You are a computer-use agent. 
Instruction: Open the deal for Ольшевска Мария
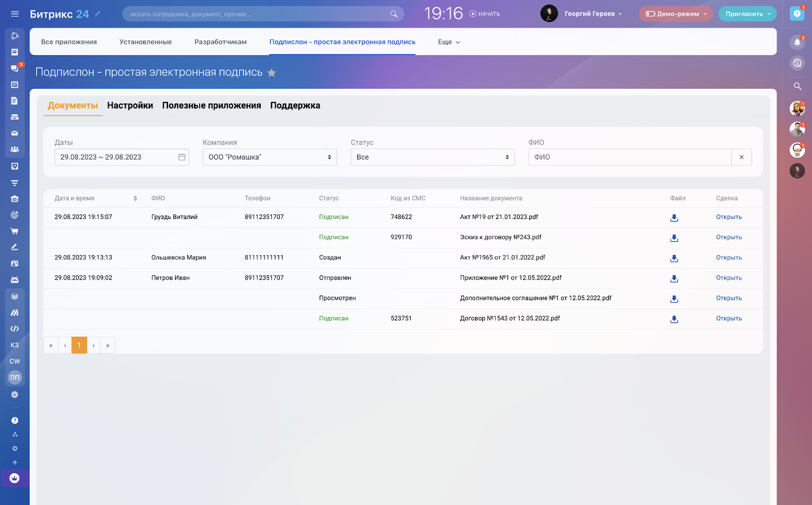coord(729,258)
